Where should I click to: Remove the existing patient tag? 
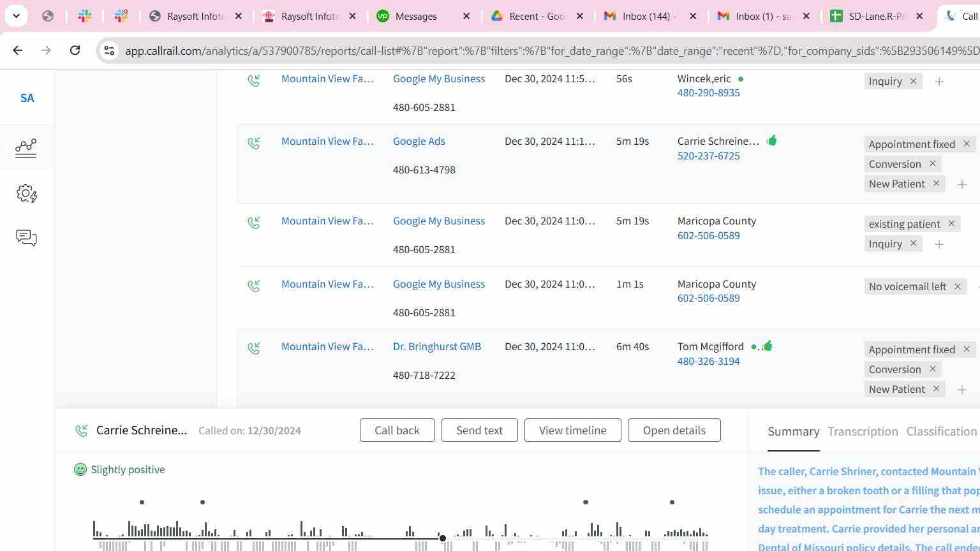click(x=951, y=224)
